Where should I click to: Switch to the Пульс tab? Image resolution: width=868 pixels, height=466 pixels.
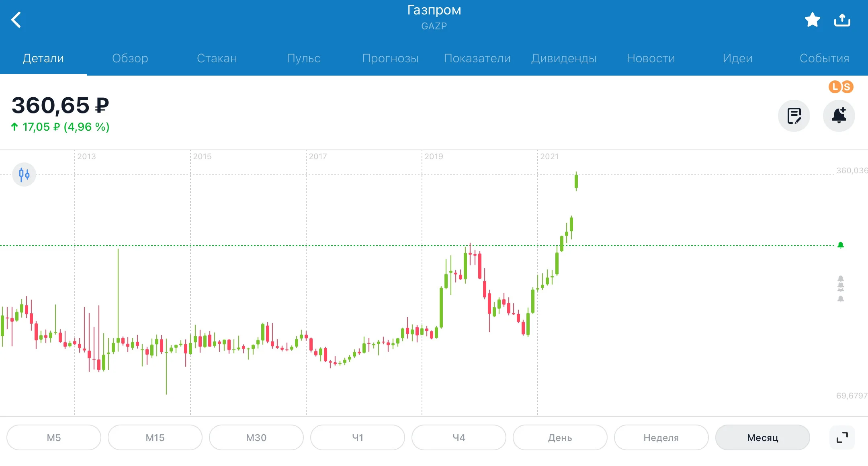point(304,58)
